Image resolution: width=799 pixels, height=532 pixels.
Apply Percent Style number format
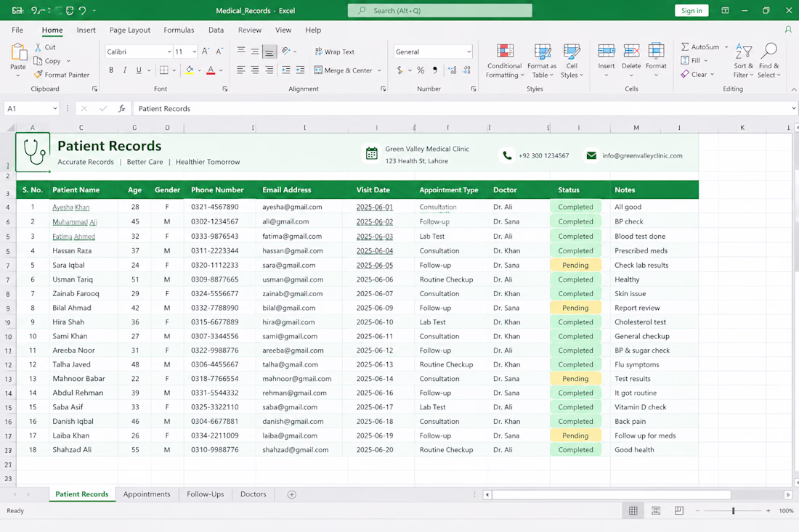pyautogui.click(x=421, y=70)
